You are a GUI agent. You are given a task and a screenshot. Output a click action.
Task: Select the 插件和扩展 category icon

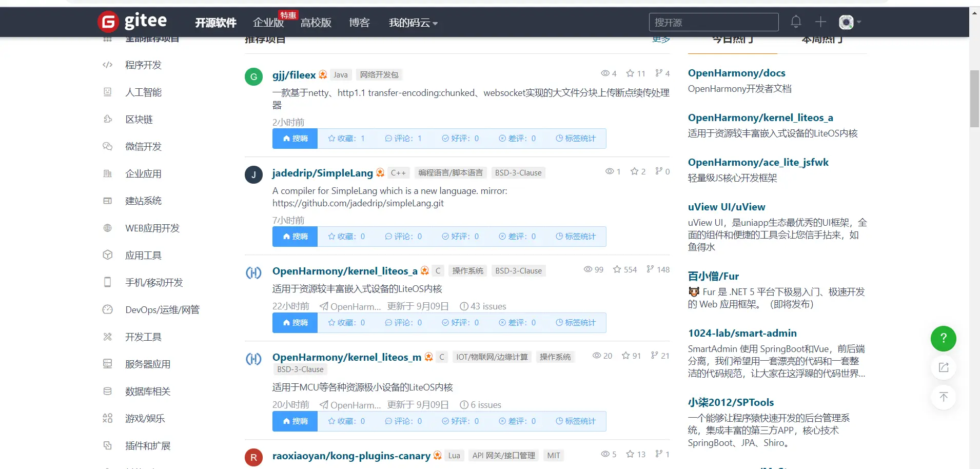click(107, 445)
